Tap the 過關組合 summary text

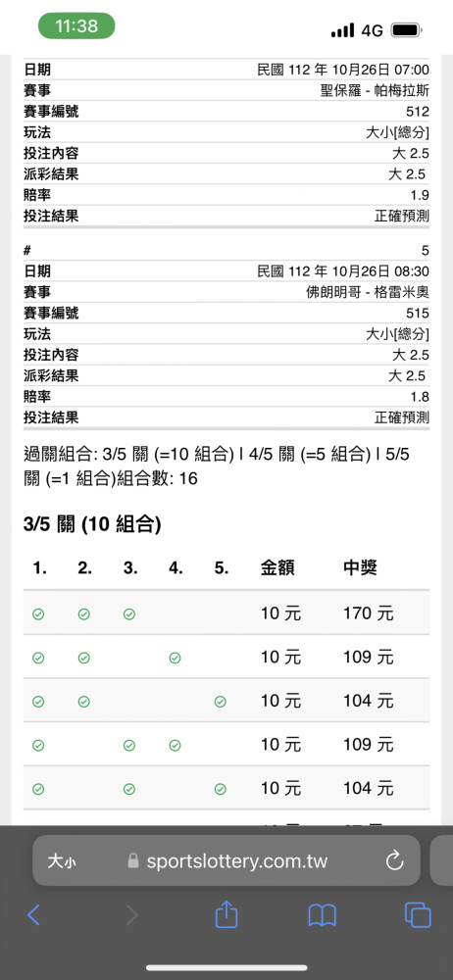pyautogui.click(x=217, y=466)
